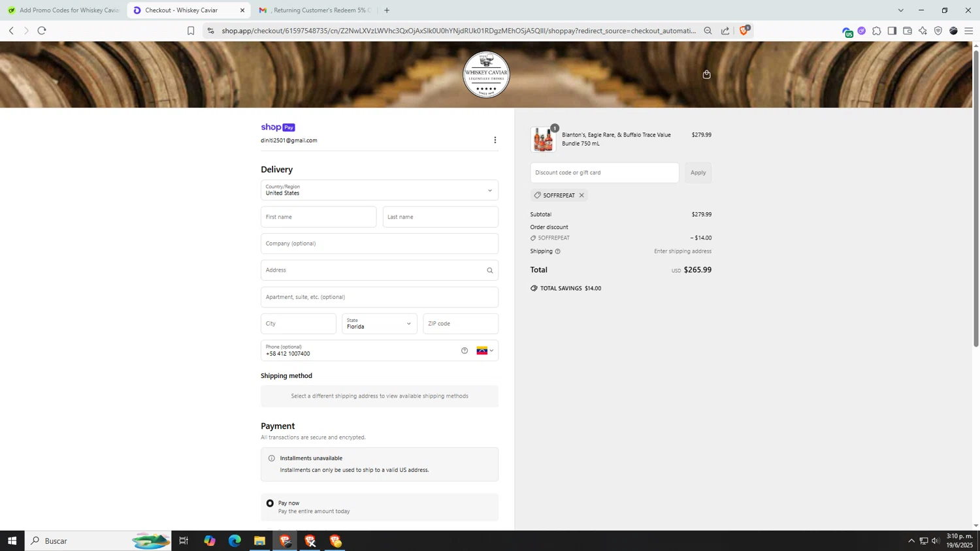The image size is (980, 551).
Task: Select the Pay now radio option
Action: tap(270, 503)
